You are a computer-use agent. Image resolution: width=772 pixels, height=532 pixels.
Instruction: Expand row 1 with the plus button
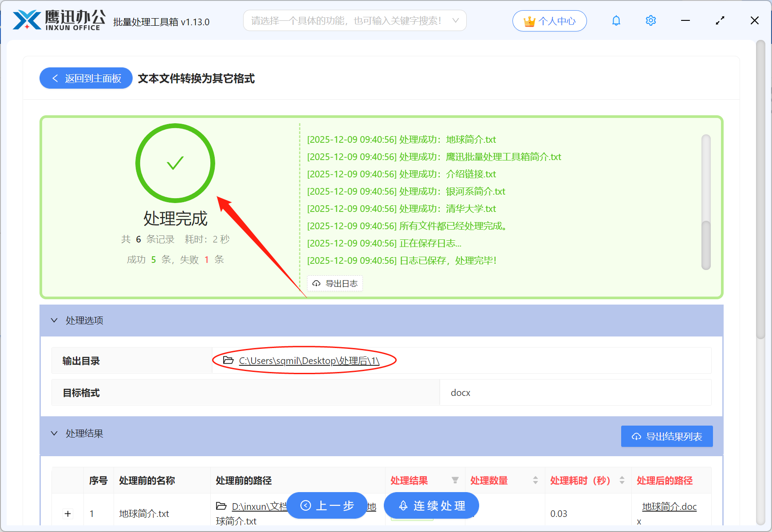[x=67, y=513]
